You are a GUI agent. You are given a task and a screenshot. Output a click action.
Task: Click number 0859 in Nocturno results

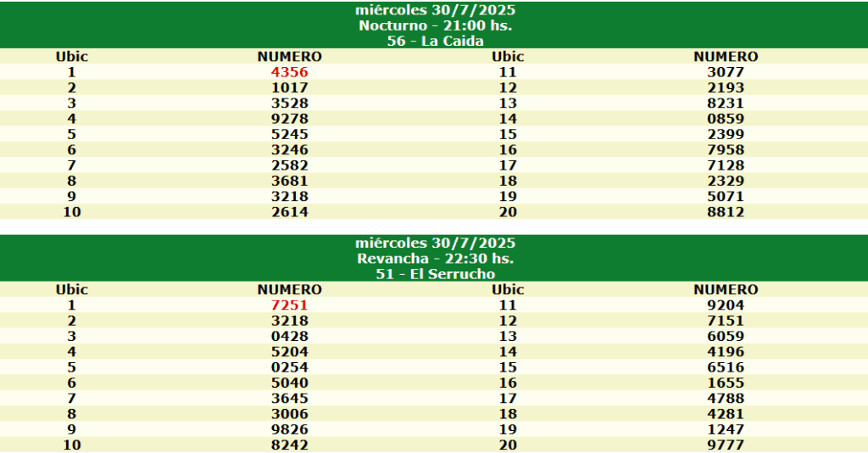pos(726,119)
